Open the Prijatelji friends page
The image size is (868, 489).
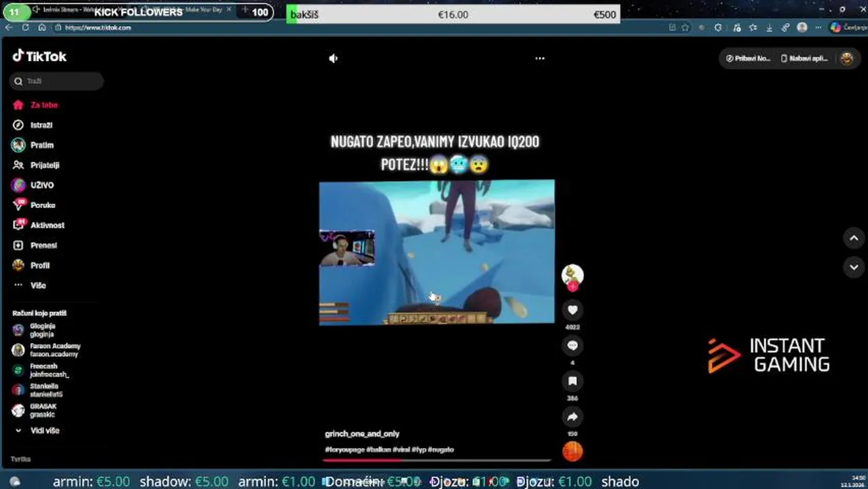pos(36,165)
